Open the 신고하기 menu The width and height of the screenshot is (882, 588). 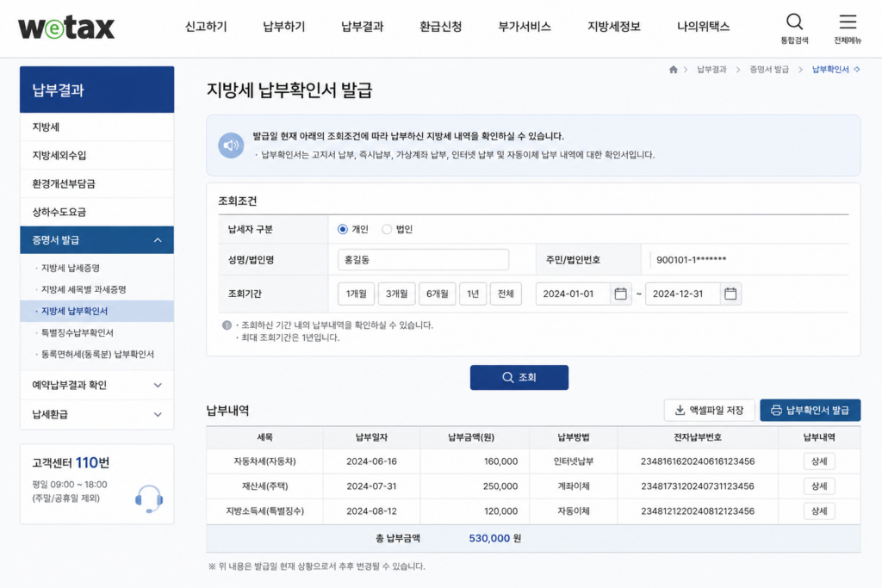206,27
